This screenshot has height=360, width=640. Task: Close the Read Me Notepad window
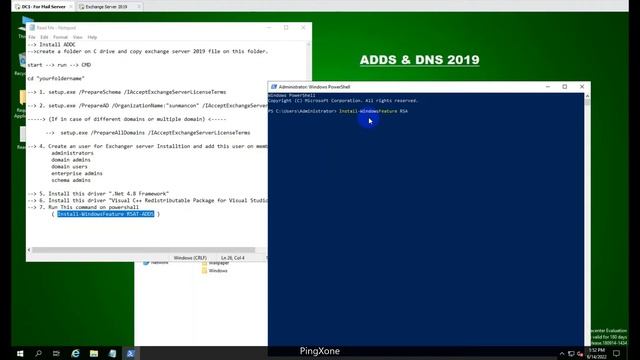(x=303, y=27)
